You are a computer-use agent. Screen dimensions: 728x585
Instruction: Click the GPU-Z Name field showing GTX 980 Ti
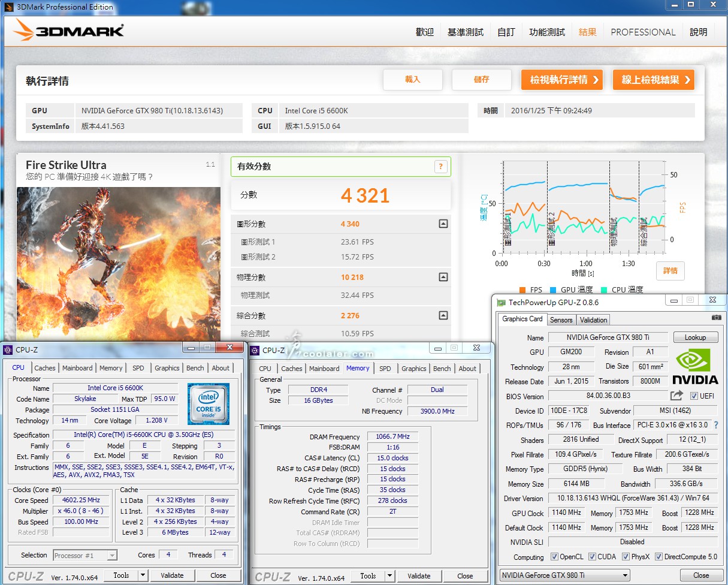[x=608, y=337]
